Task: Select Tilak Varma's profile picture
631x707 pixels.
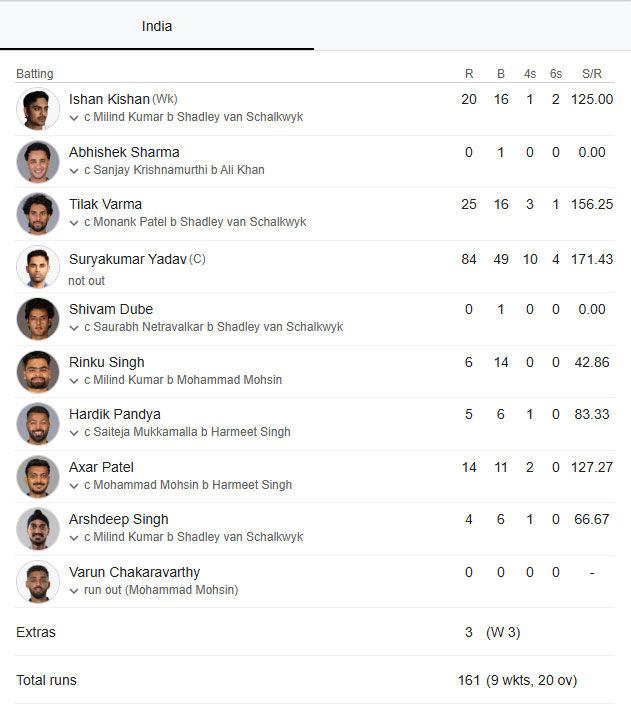Action: coord(38,214)
